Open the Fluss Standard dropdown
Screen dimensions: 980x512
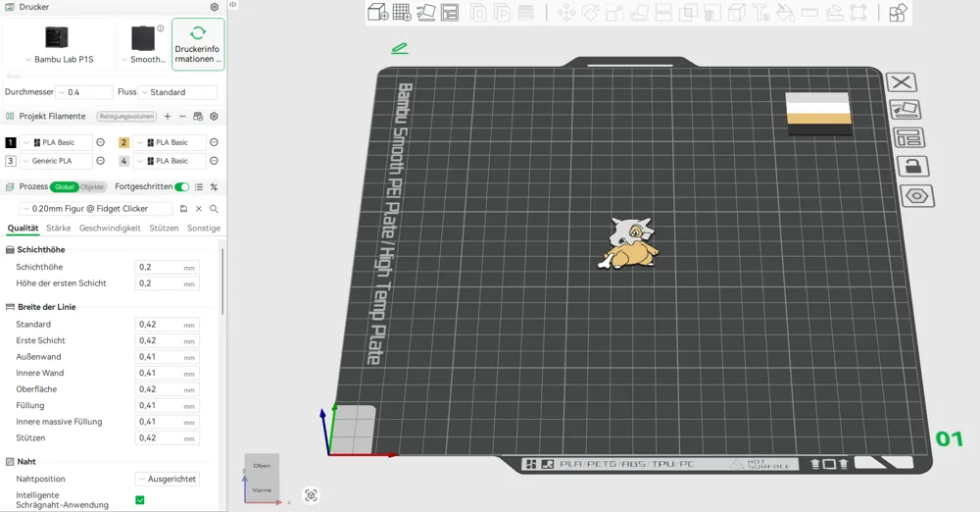(x=177, y=92)
